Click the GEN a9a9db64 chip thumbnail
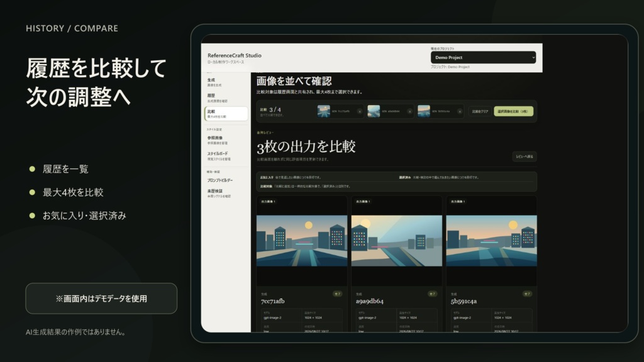The width and height of the screenshot is (644, 362). [374, 111]
